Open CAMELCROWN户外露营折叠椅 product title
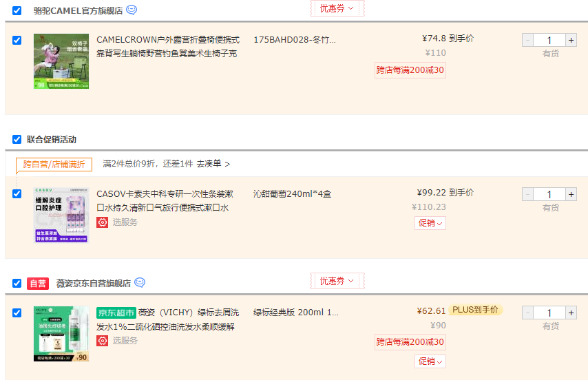Screen dimensions: 588x380 point(167,47)
